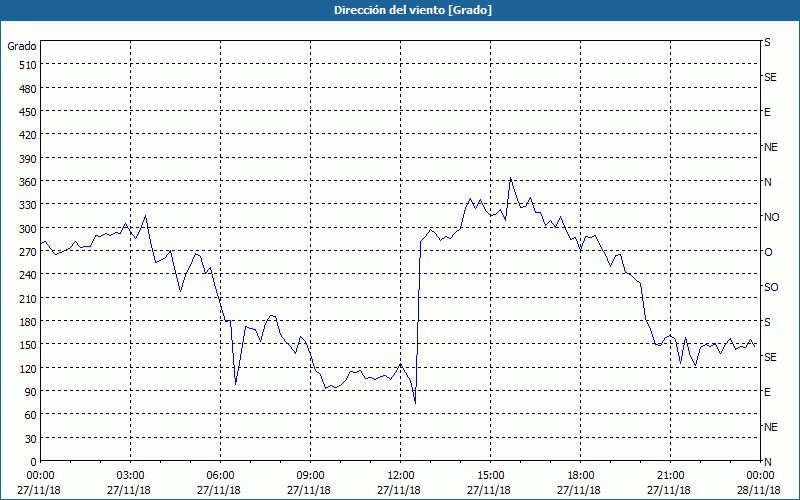Click the "SE" compass label between 480 and 510
Viewport: 800px width, 500px height.
click(x=770, y=78)
